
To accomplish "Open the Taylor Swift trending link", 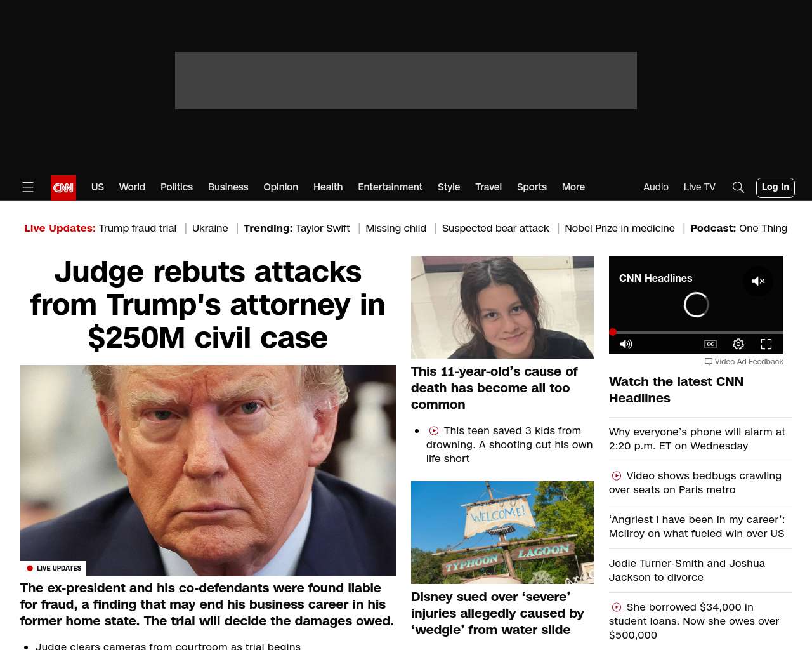I will pos(323,229).
